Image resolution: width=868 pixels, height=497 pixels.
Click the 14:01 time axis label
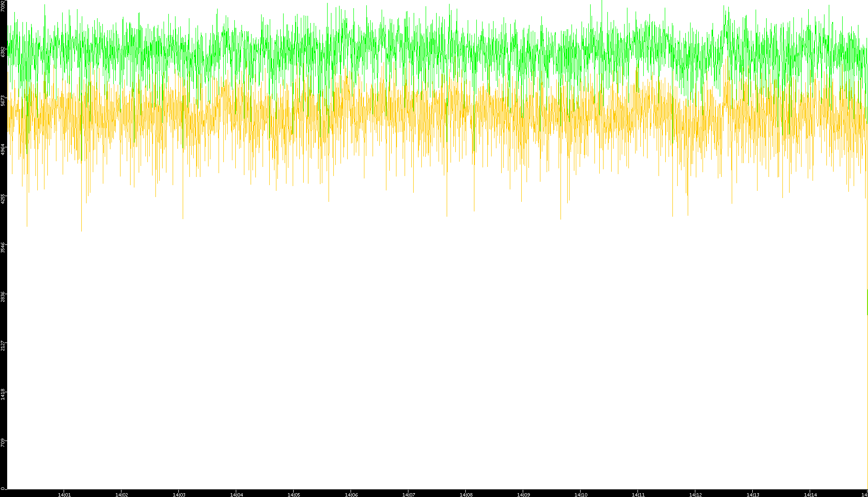64,495
